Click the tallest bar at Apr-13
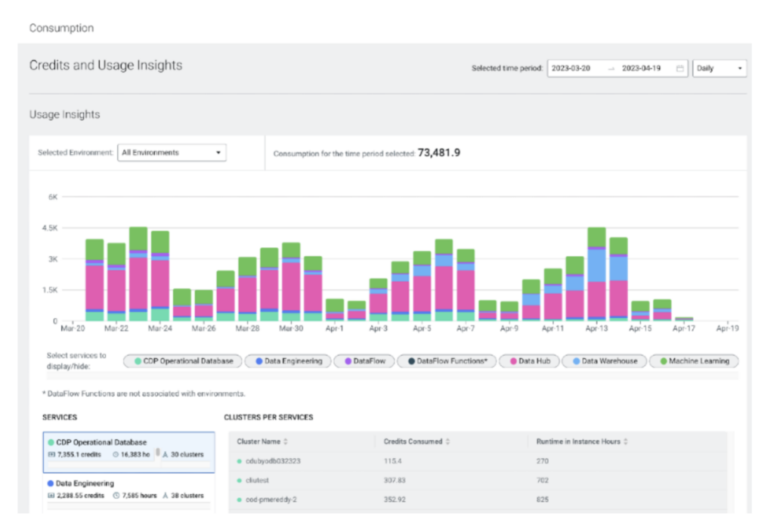Image resolution: width=774 pixels, height=532 pixels. (x=597, y=274)
